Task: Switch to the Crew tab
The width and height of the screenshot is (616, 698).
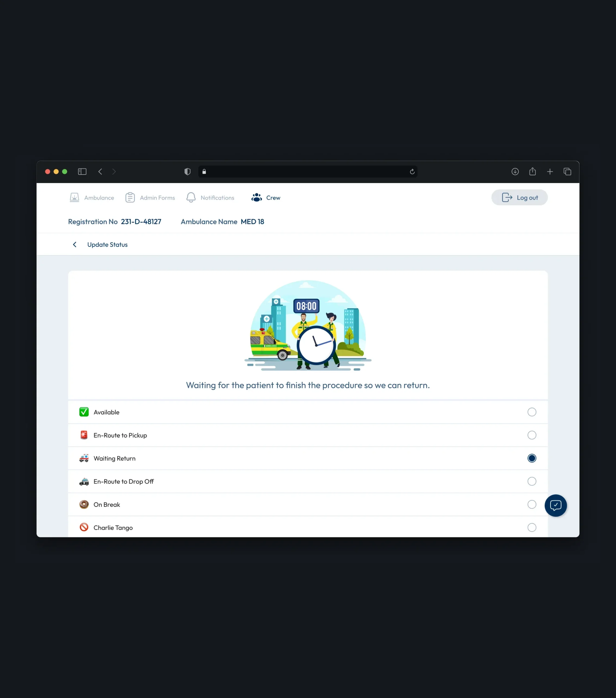Action: click(x=266, y=198)
